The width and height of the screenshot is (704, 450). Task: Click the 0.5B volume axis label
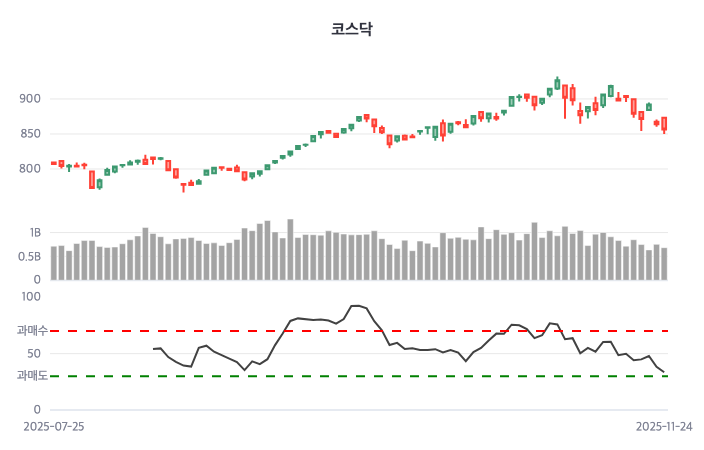[x=30, y=256]
